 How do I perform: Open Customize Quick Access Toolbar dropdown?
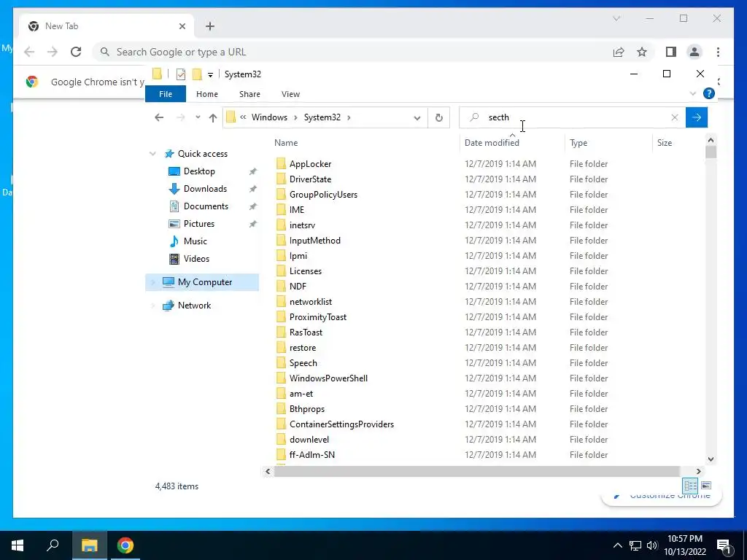210,75
